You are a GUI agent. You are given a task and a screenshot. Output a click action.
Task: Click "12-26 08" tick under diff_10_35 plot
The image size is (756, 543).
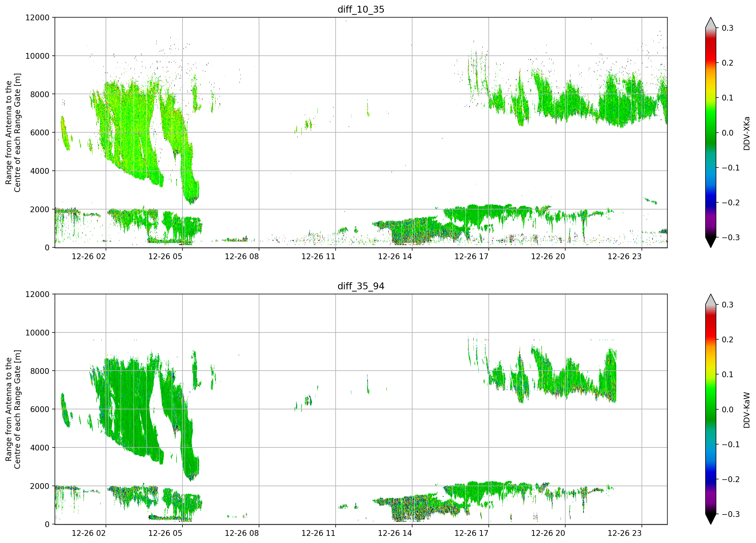[x=242, y=256]
